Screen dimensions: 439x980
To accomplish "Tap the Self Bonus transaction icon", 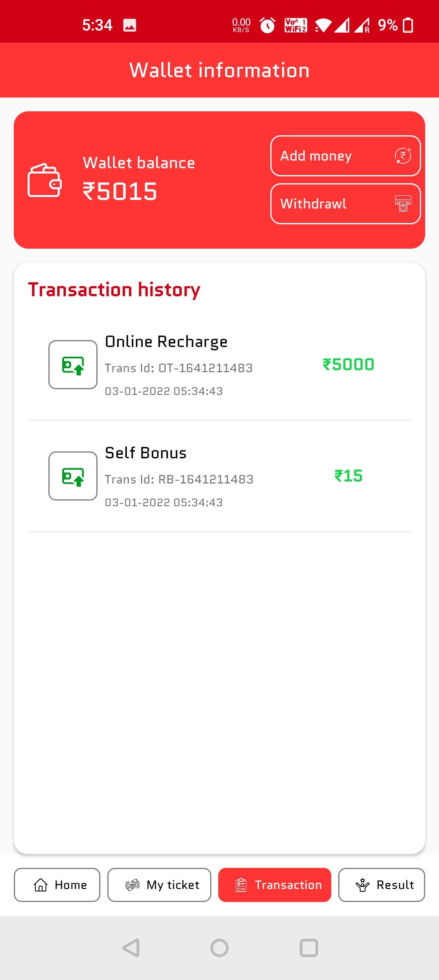I will (x=73, y=476).
